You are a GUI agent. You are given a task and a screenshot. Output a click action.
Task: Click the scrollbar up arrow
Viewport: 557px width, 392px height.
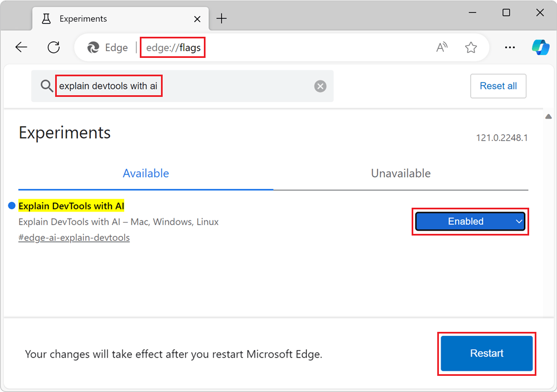click(x=548, y=116)
